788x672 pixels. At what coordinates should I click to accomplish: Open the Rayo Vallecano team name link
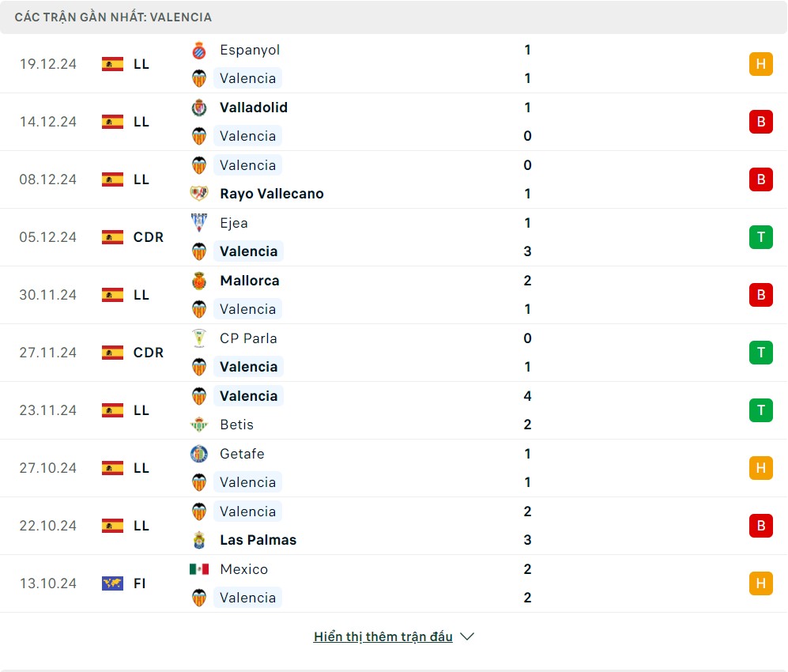[x=272, y=194]
